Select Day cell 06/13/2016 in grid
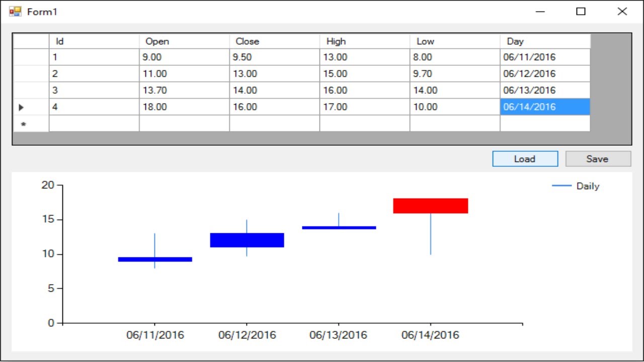644x362 pixels. pos(545,90)
